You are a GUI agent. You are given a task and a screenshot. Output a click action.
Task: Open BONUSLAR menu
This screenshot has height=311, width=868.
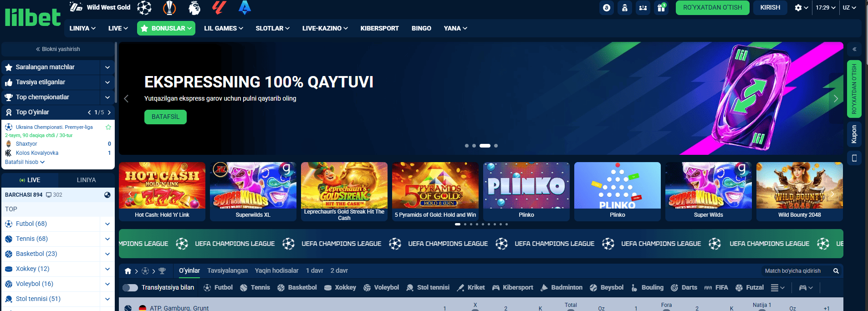pyautogui.click(x=166, y=28)
